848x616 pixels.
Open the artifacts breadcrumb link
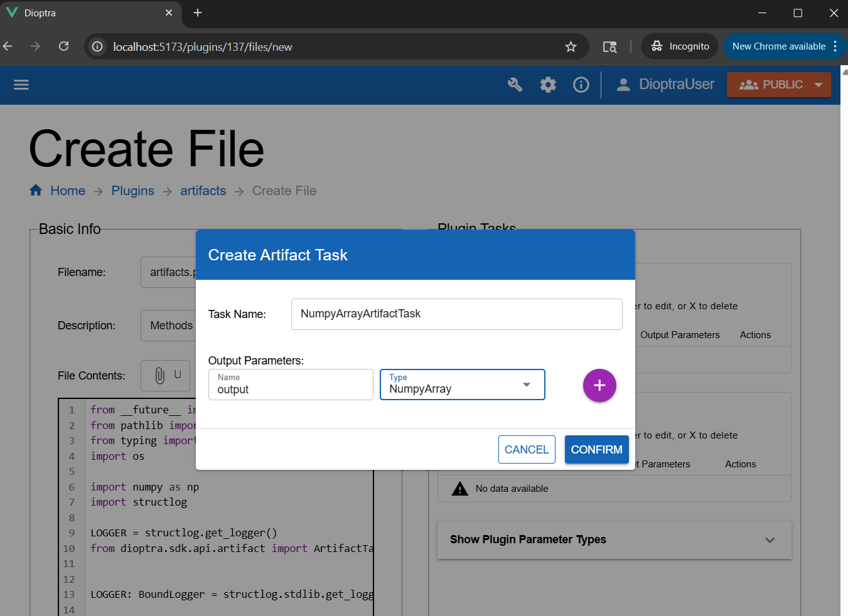coord(203,191)
